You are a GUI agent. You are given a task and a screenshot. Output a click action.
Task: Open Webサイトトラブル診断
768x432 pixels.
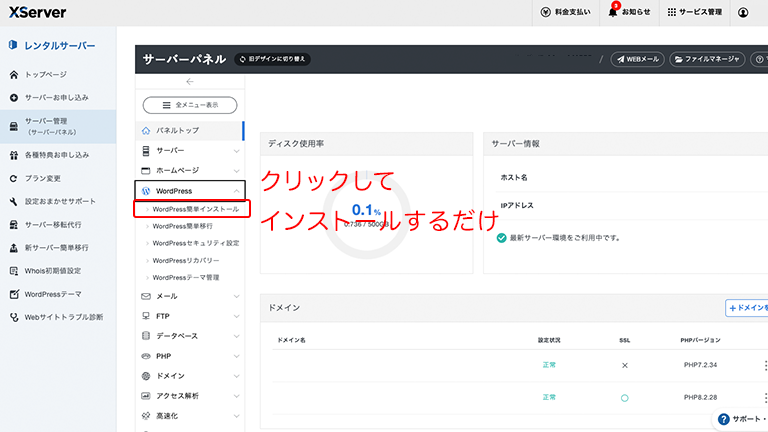tap(64, 317)
